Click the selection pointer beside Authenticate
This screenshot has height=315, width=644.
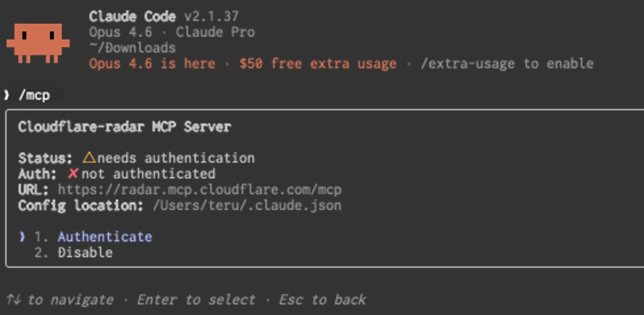tap(22, 237)
